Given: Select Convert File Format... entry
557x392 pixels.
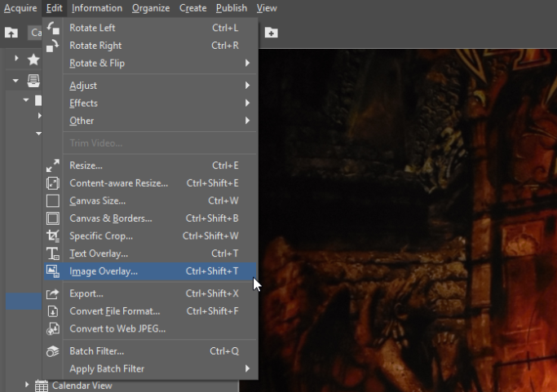Looking at the screenshot, I should 150,311.
